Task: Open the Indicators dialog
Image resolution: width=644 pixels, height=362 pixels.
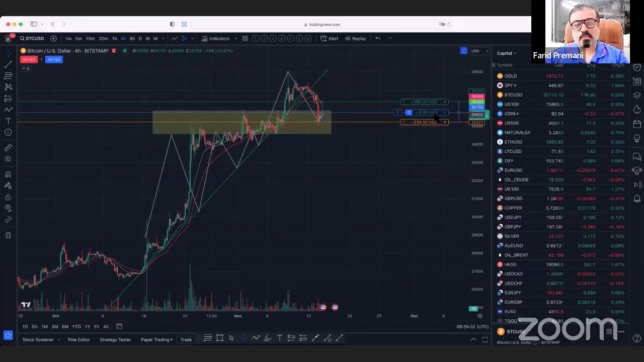Action: (215, 38)
